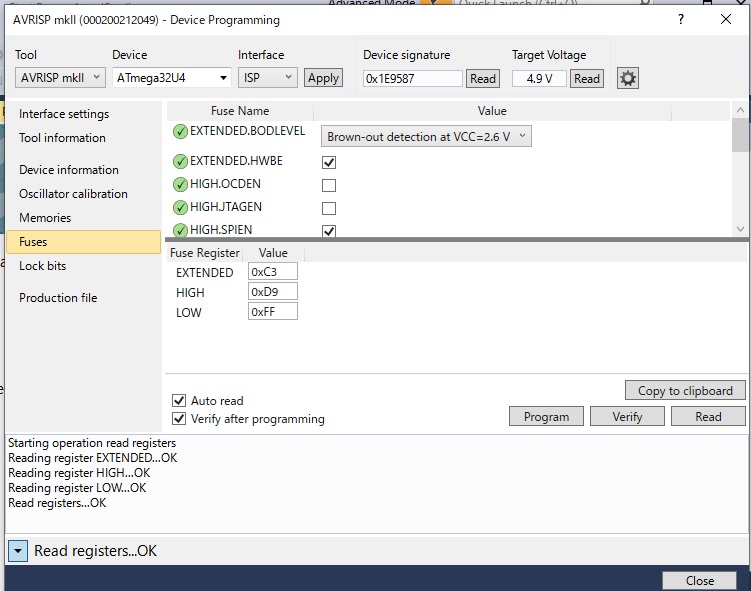Screen dimensions: 751x591
Task: Click the fuse list scrollbar down arrow
Action: click(x=740, y=229)
